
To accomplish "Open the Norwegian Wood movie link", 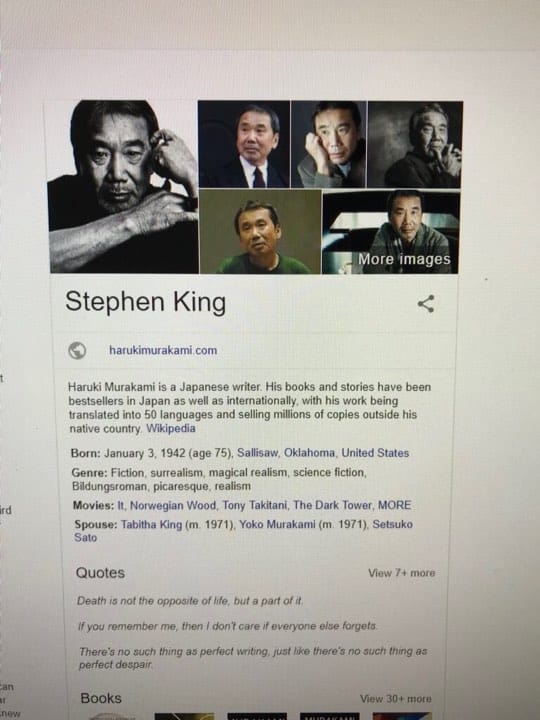I will (x=173, y=506).
